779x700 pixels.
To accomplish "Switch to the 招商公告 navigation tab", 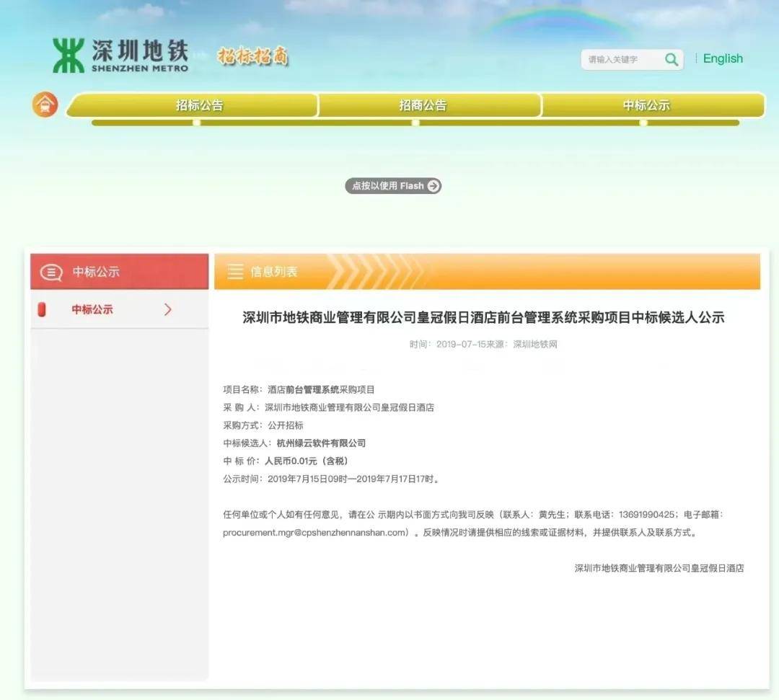I will coord(423,105).
